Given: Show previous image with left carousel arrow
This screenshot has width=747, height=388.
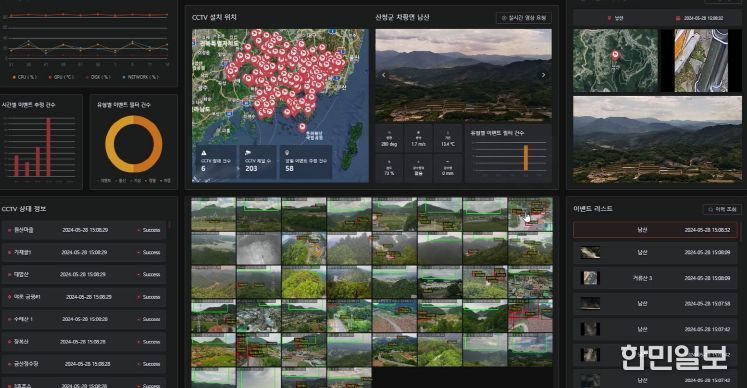Looking at the screenshot, I should pyautogui.click(x=384, y=75).
